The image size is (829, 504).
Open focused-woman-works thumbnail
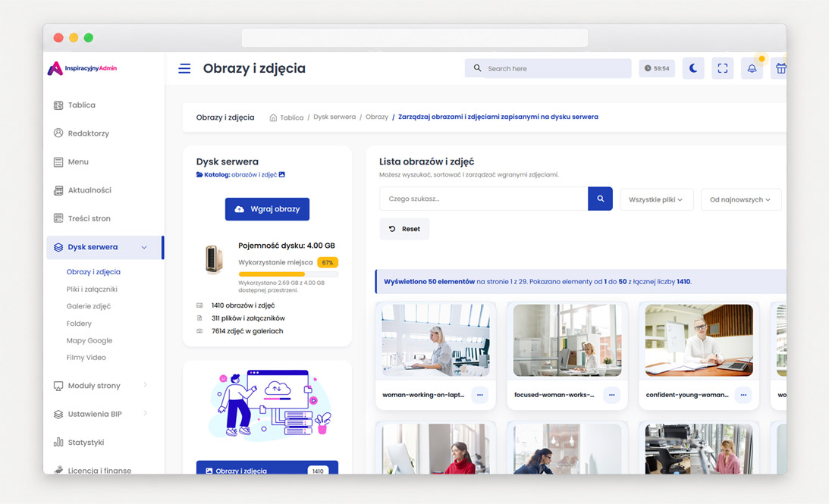[x=567, y=340]
